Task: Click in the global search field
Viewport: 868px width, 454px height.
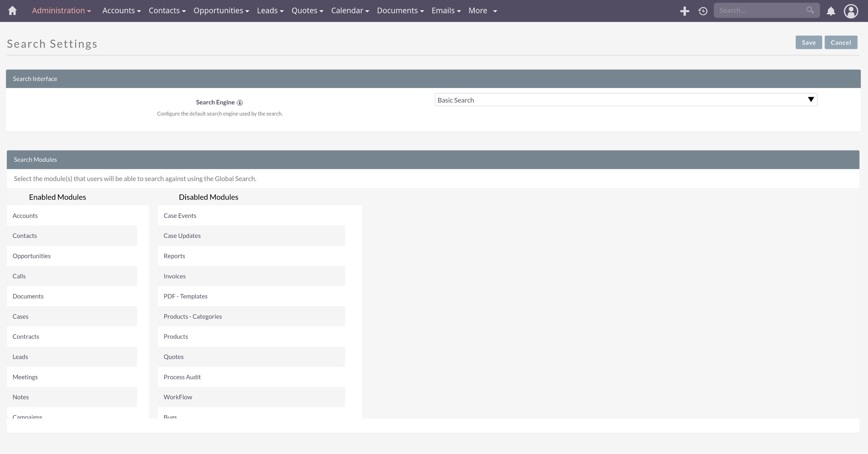Action: 761,11
